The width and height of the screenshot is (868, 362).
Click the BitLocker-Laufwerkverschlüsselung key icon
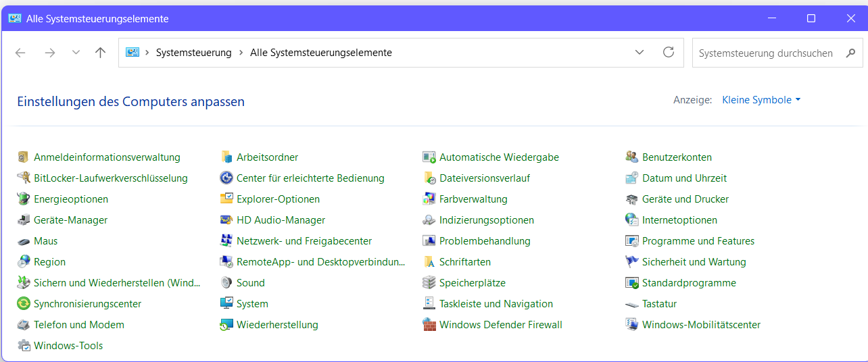click(24, 178)
